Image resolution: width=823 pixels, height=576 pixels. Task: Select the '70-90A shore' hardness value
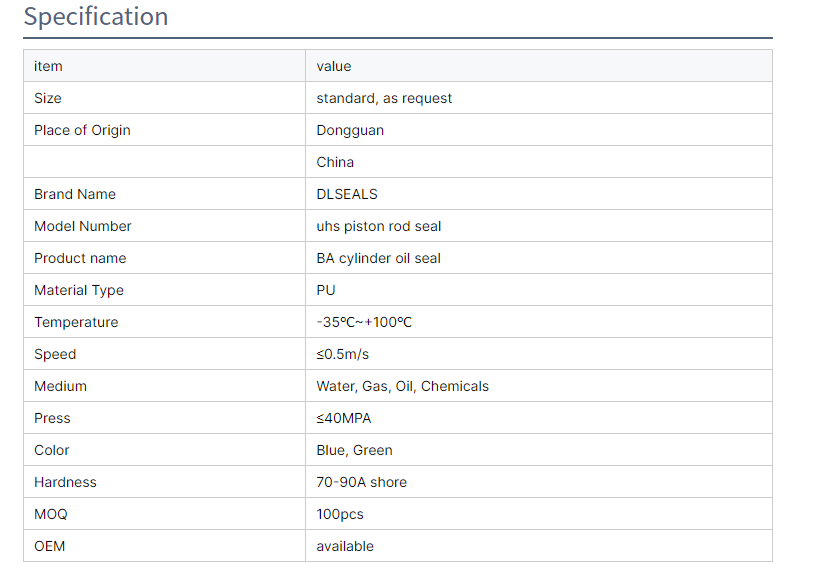coord(361,482)
